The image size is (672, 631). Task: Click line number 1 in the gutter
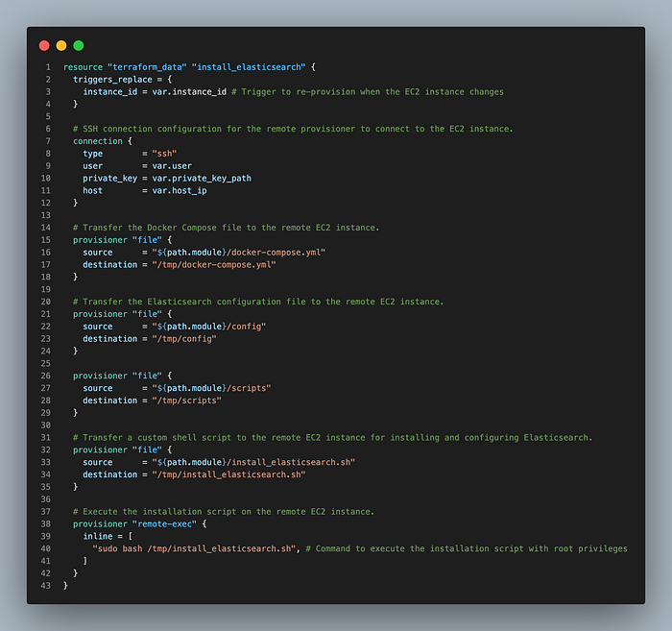tap(48, 67)
